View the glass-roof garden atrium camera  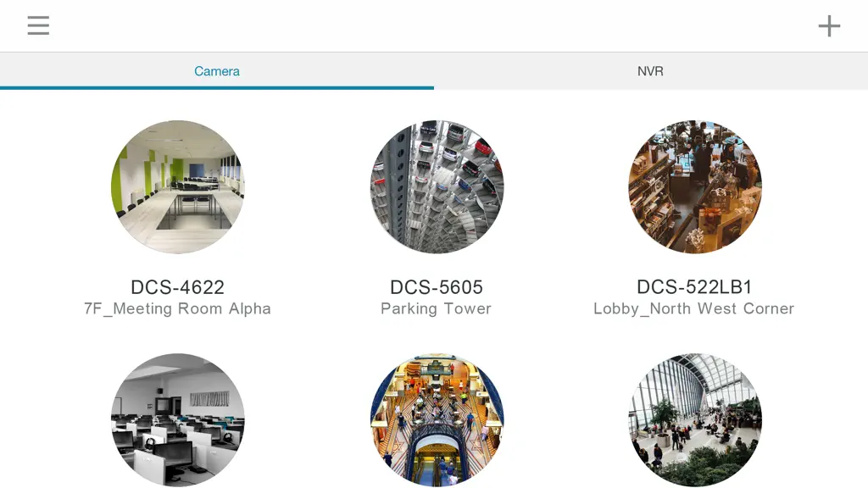pos(695,420)
